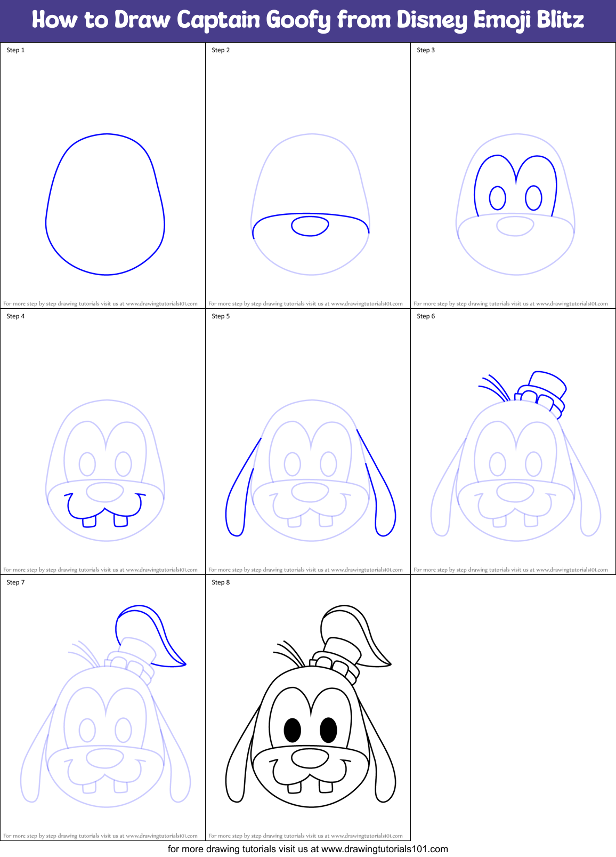This screenshot has width=616, height=857.
Task: Click the 'Step 2' label
Action: (x=221, y=50)
